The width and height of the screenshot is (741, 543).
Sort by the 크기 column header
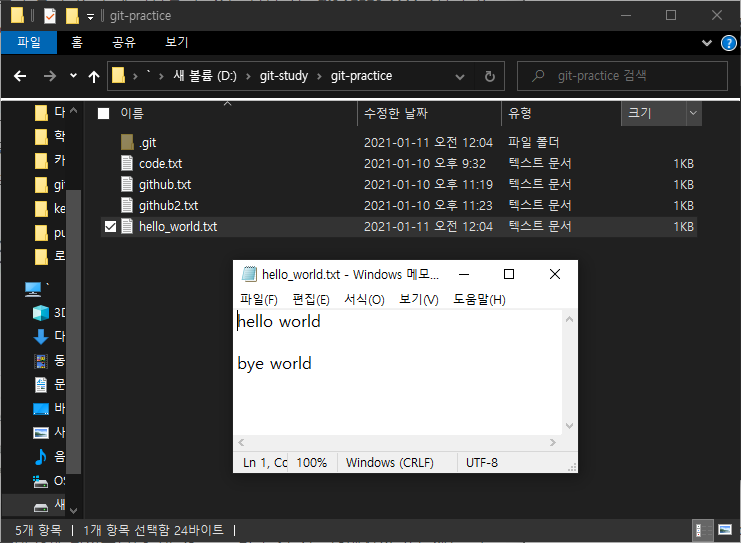point(639,113)
